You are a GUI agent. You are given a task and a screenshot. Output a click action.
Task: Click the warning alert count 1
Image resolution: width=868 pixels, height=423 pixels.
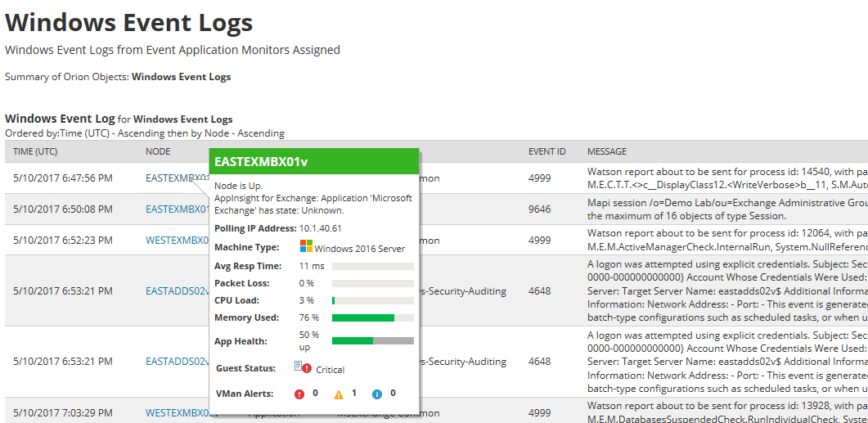353,393
